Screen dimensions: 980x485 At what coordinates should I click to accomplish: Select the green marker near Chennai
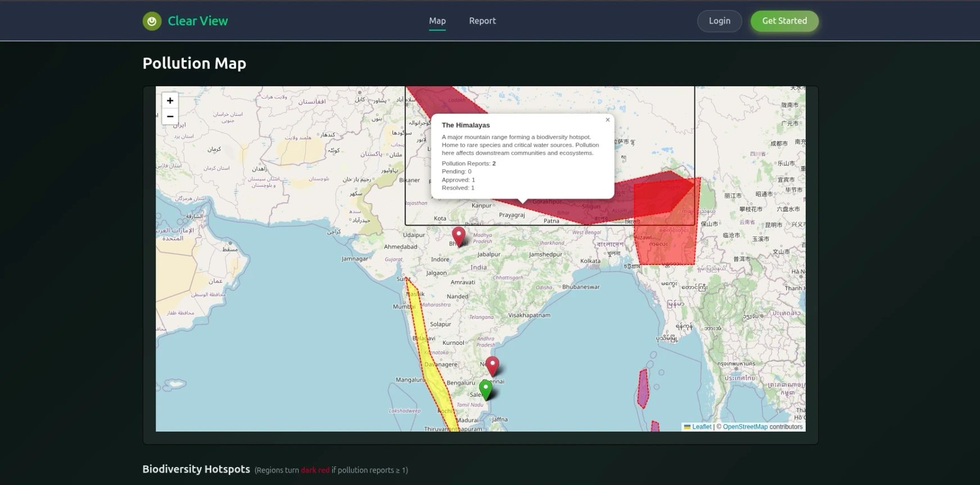pyautogui.click(x=485, y=388)
